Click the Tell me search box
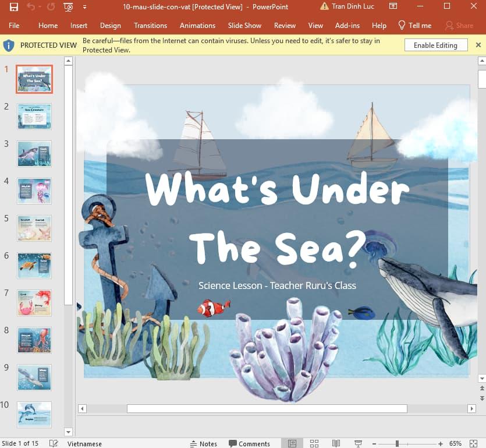486x448 pixels. coord(414,26)
